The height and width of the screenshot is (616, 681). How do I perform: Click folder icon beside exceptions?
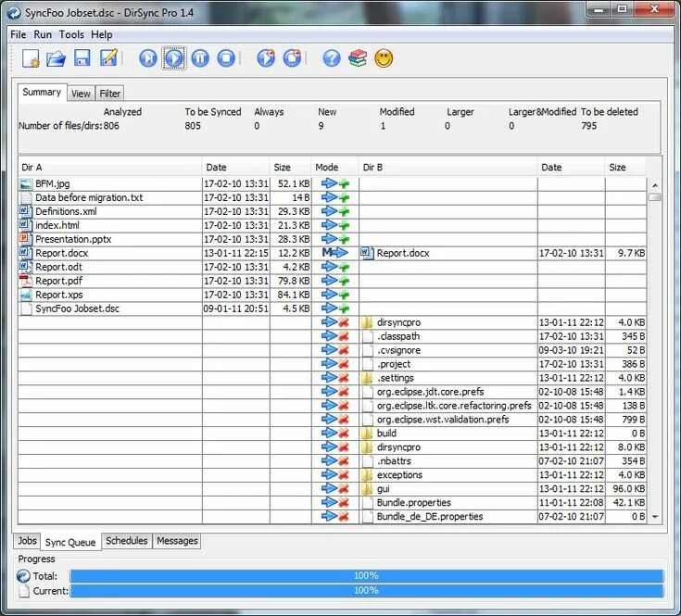tap(367, 475)
